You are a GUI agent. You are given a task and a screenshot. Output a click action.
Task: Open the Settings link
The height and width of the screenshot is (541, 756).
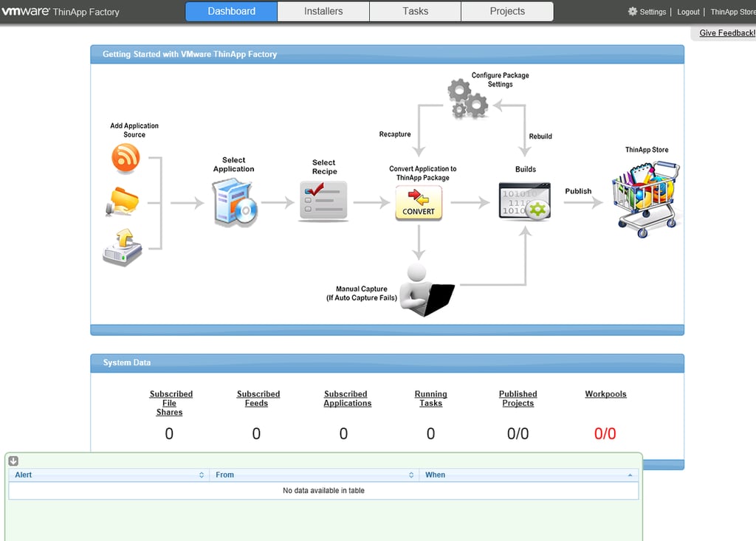pyautogui.click(x=653, y=12)
